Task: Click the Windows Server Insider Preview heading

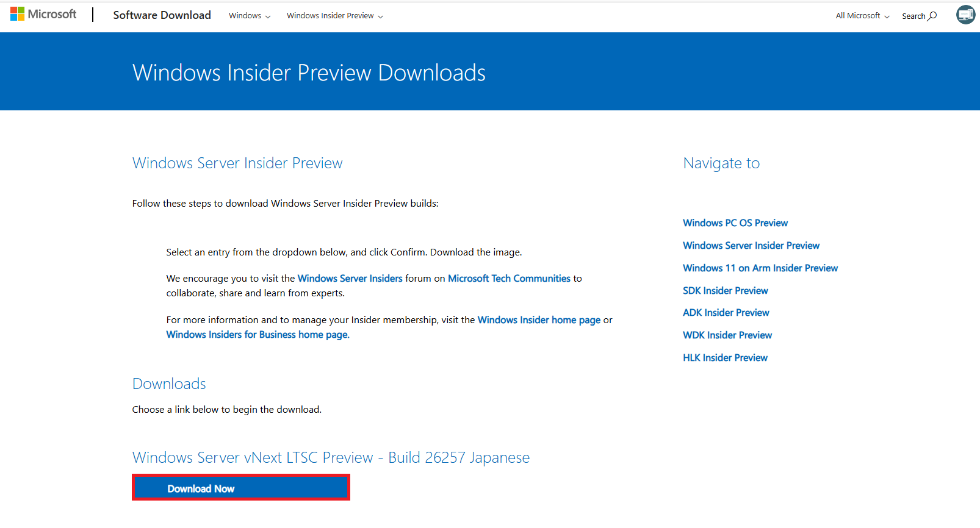Action: pyautogui.click(x=237, y=163)
